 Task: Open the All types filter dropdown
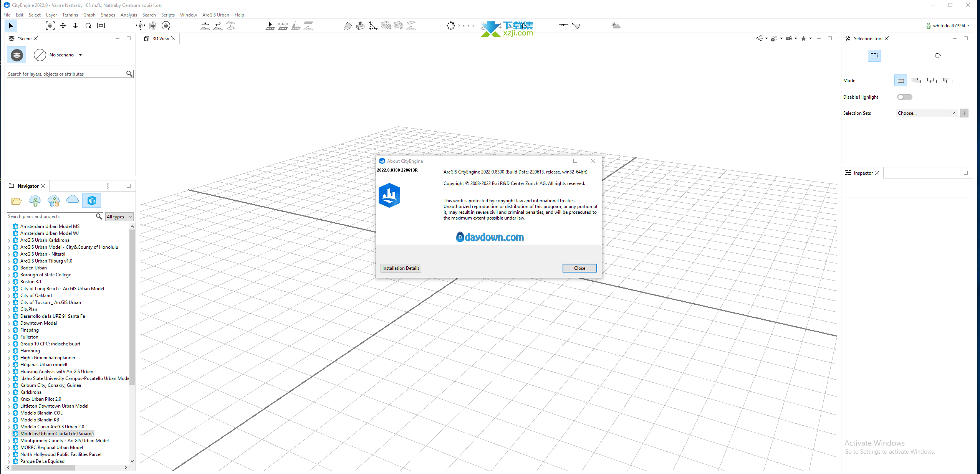tap(119, 216)
